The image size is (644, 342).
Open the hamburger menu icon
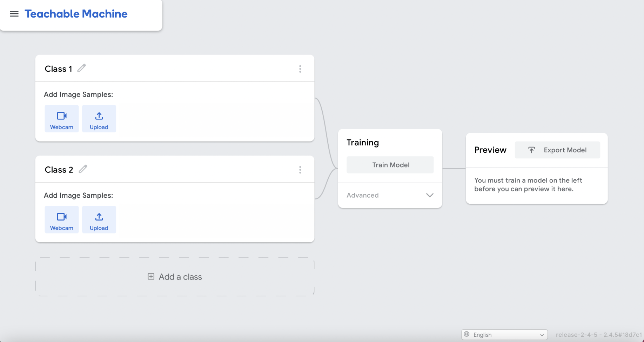14,14
